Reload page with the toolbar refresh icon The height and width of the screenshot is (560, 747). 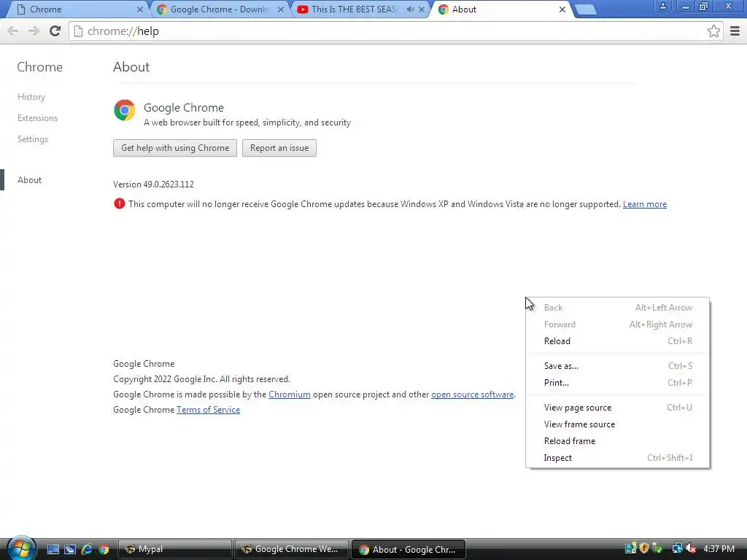55,31
